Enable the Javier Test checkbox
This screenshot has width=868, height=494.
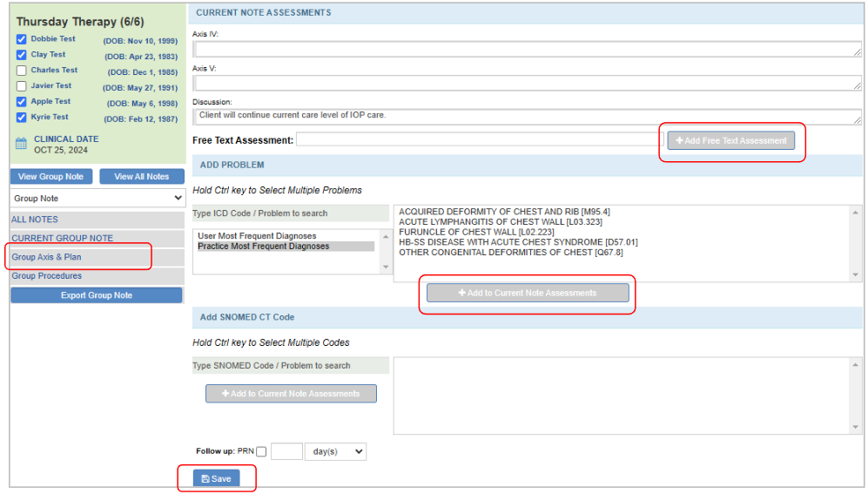(x=22, y=86)
